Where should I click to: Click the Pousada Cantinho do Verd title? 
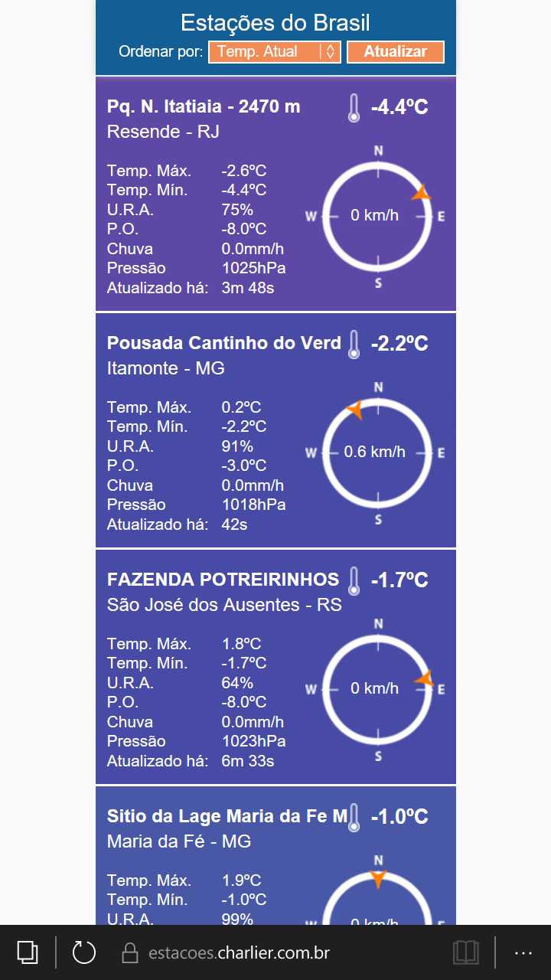point(224,343)
